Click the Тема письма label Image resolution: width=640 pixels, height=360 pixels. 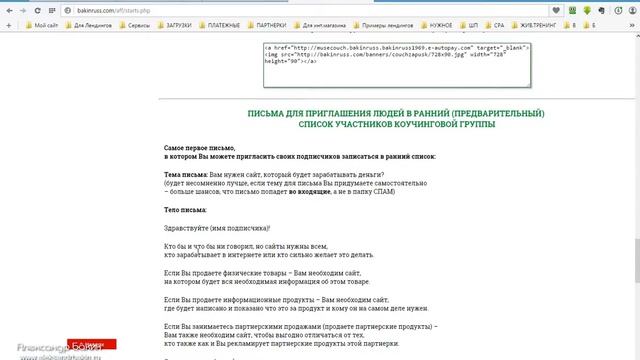point(186,175)
